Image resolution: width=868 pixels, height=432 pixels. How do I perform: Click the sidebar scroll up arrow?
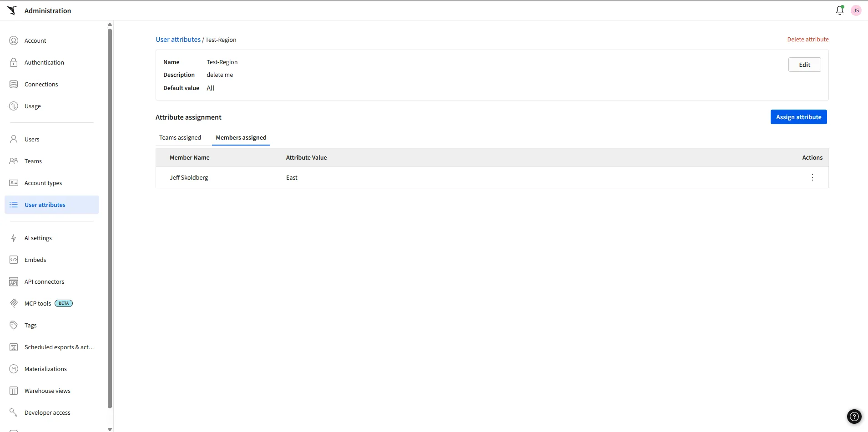pos(110,25)
